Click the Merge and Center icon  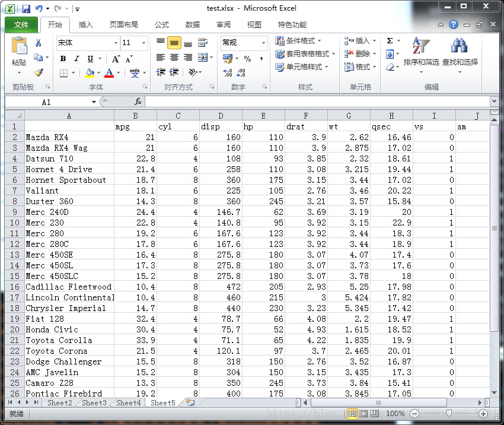(203, 58)
